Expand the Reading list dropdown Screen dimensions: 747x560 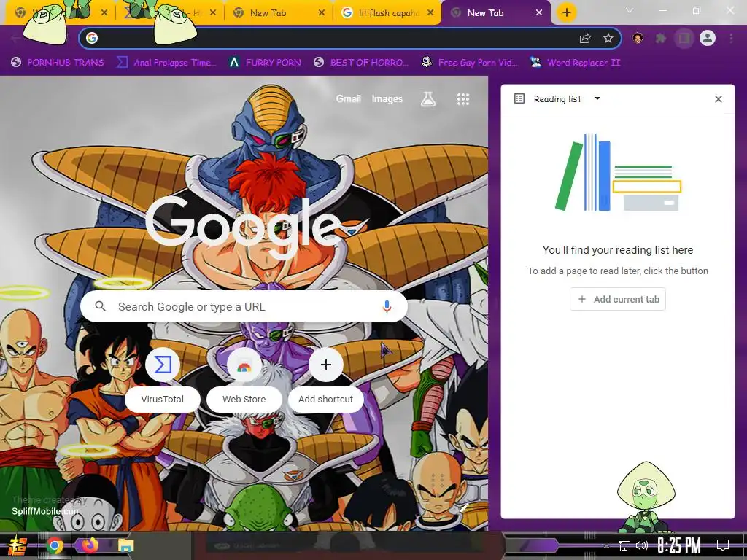coord(597,98)
